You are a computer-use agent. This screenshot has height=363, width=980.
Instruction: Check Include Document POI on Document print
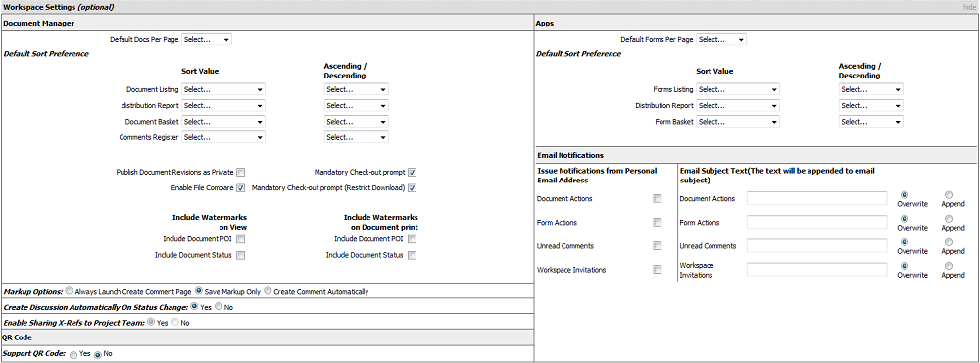pyautogui.click(x=413, y=239)
